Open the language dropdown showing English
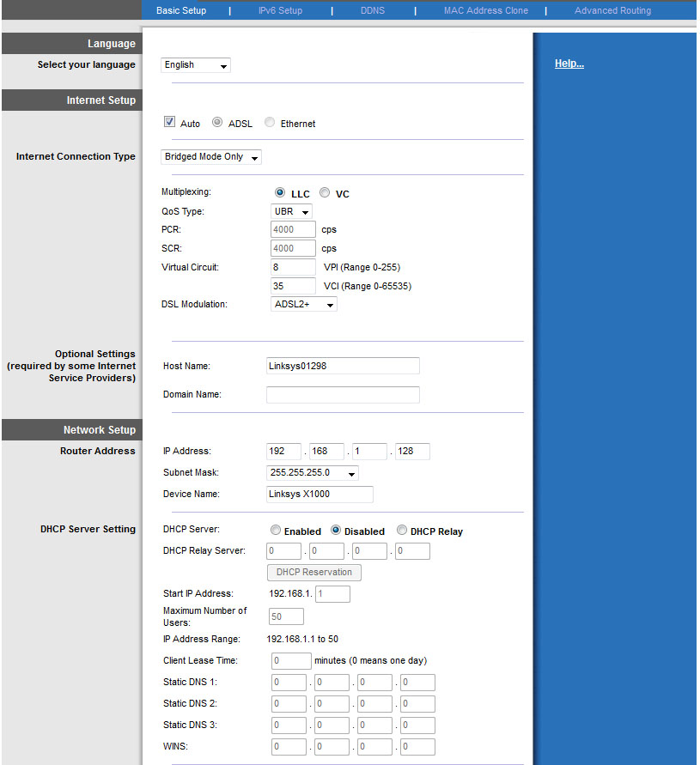Image resolution: width=700 pixels, height=765 pixels. tap(196, 65)
